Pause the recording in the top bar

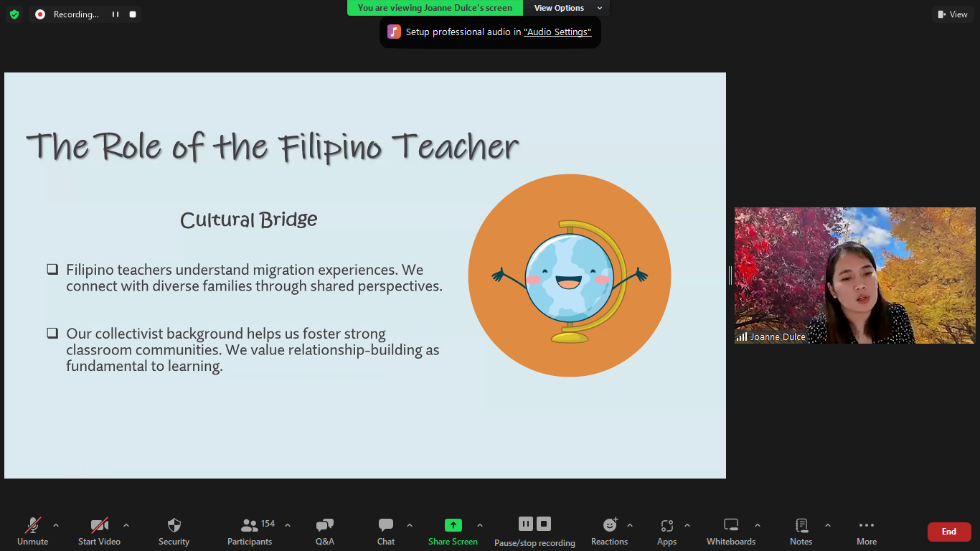[116, 14]
